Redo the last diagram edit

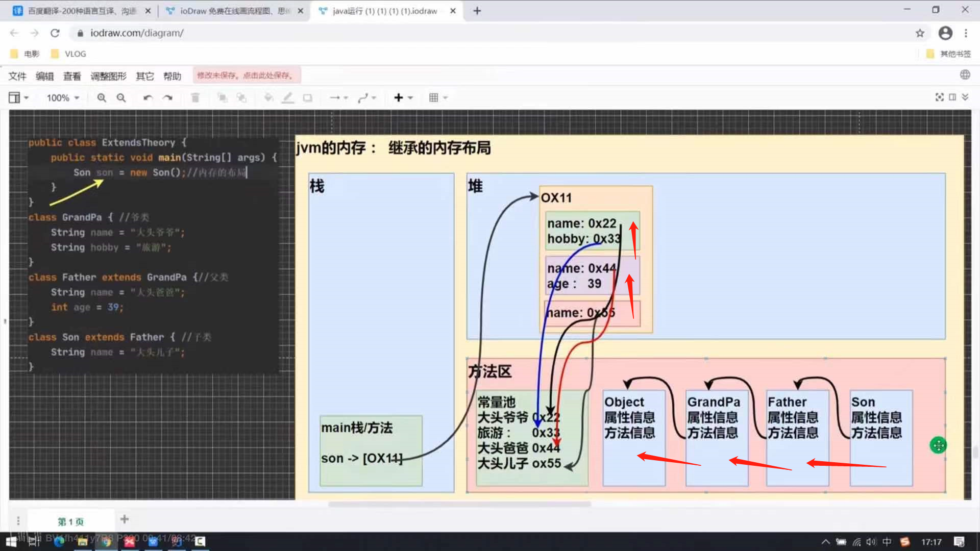click(167, 97)
